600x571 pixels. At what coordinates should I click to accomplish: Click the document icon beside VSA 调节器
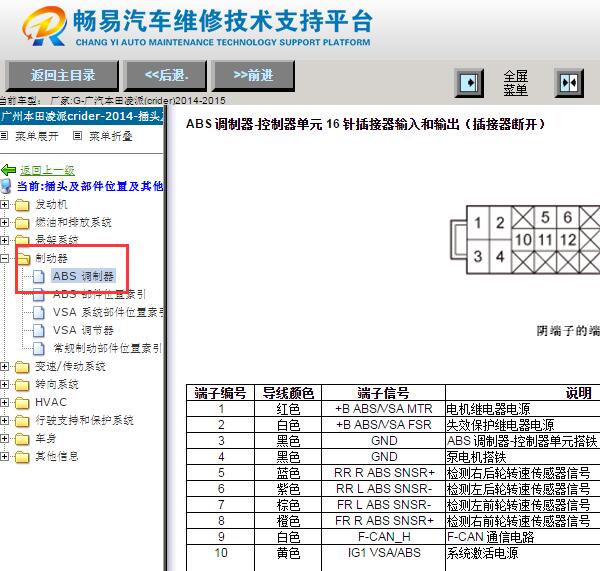39,330
